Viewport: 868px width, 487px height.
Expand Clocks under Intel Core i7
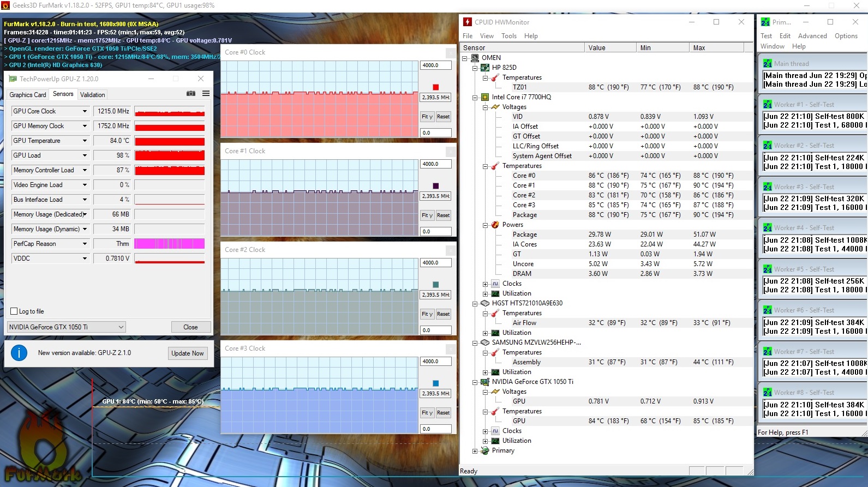pos(485,284)
